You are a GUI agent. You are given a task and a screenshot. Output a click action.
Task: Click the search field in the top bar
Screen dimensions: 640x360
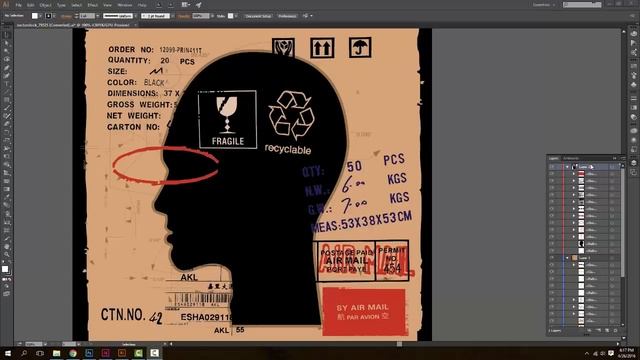[582, 4]
